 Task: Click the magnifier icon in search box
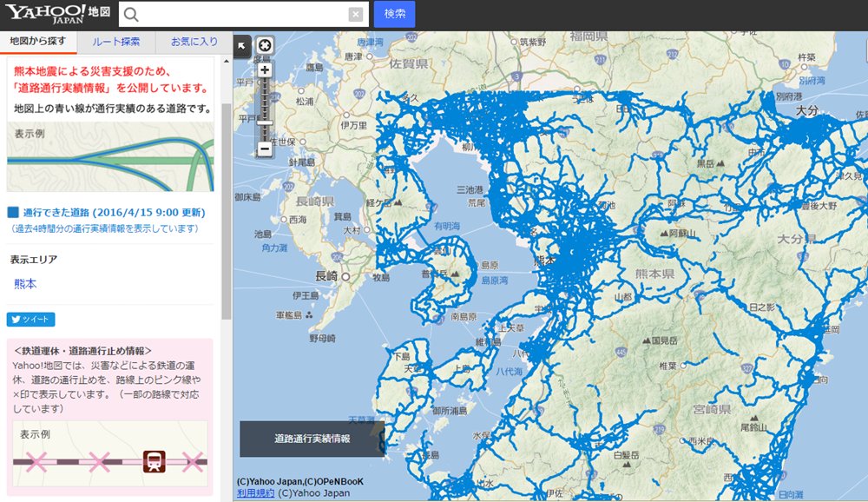click(131, 15)
